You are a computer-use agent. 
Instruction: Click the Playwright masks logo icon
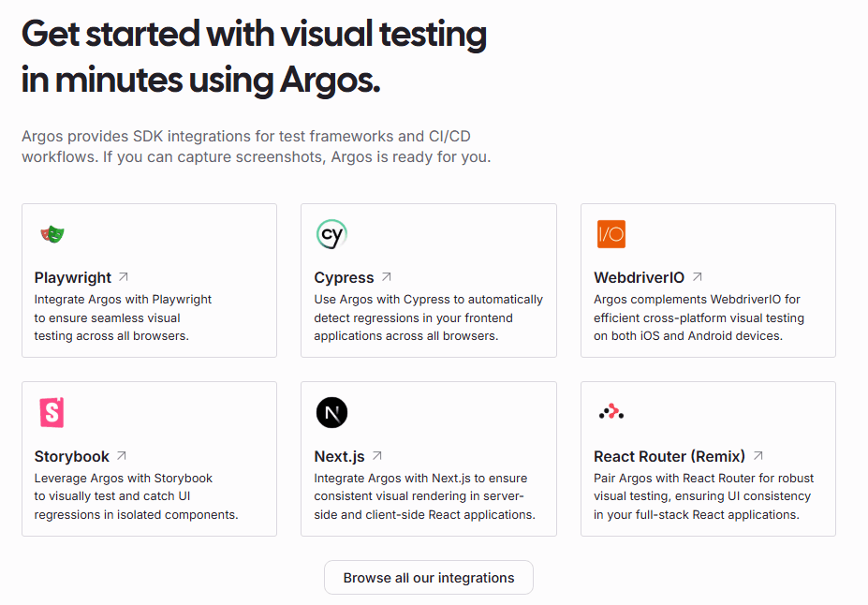coord(52,234)
